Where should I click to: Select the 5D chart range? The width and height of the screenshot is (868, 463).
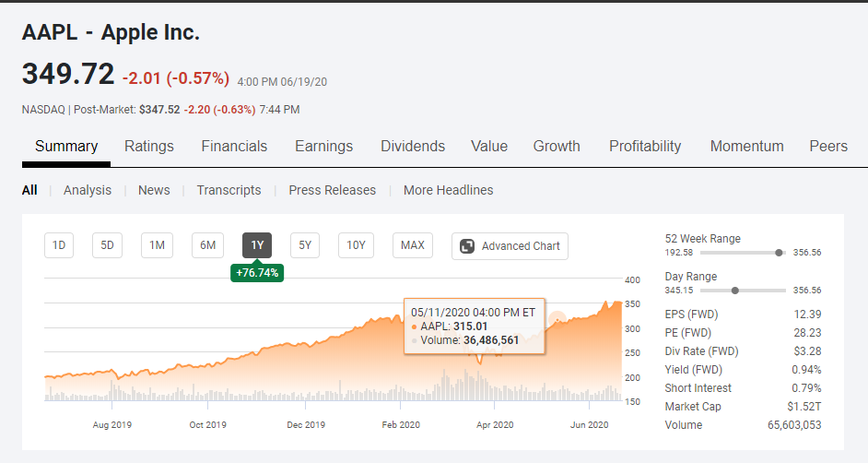point(107,245)
